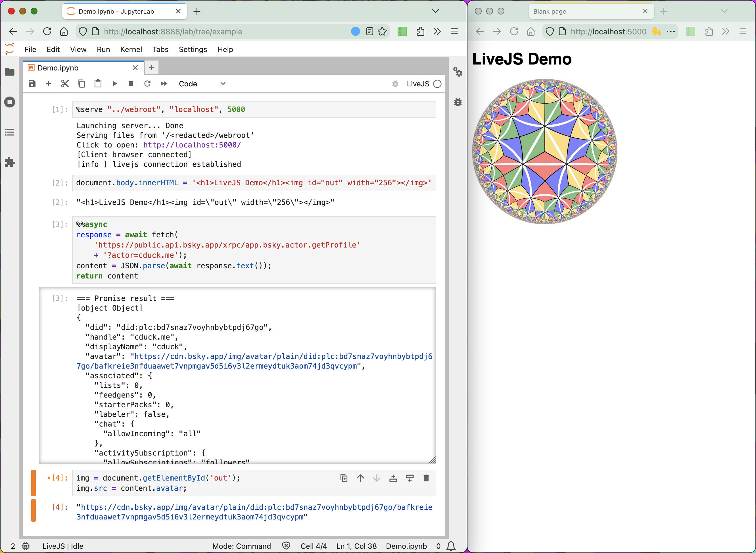Click the kernel chip icon in the status bar

pyautogui.click(x=26, y=546)
